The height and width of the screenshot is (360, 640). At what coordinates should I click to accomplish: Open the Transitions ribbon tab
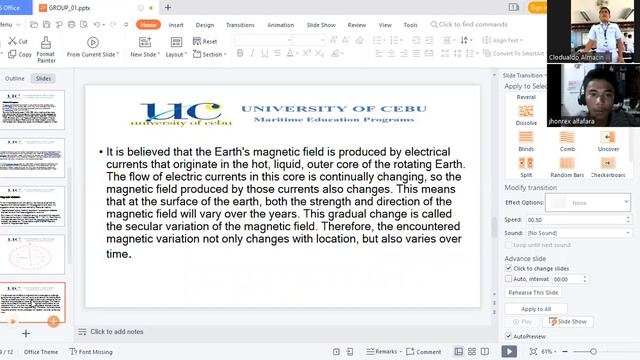coord(240,25)
